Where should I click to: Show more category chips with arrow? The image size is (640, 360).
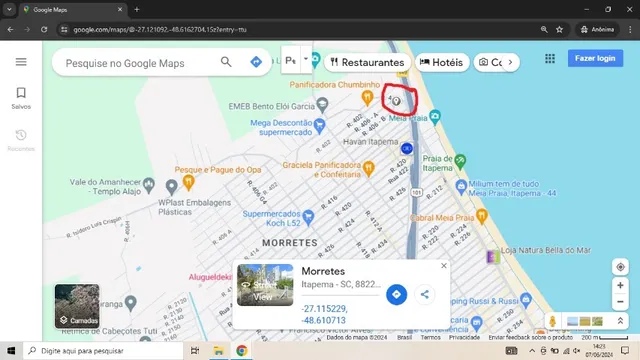(510, 62)
